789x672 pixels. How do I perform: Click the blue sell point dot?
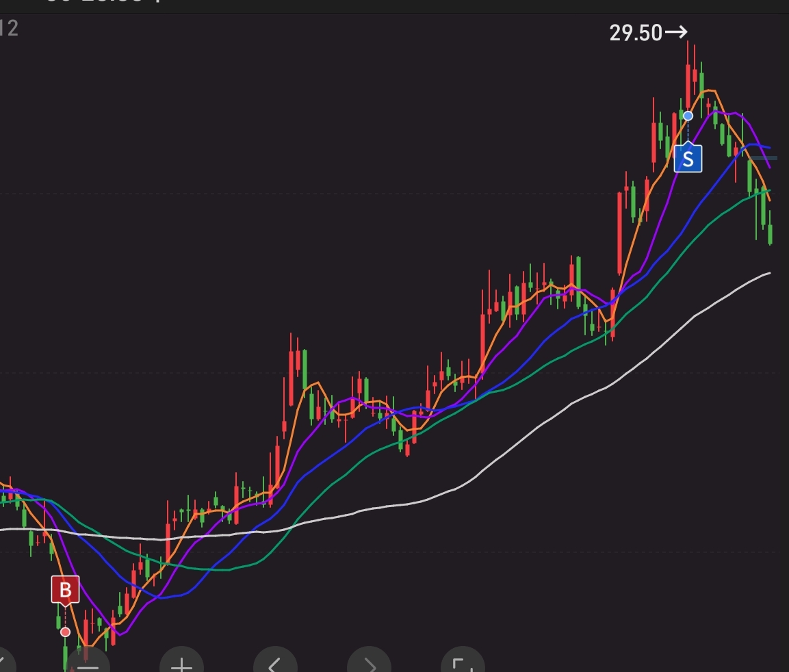[688, 116]
